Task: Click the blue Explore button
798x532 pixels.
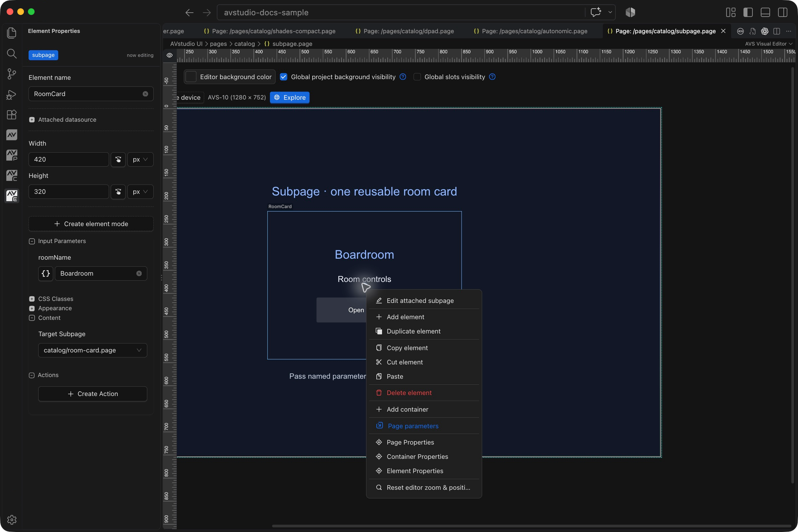Action: [x=290, y=97]
